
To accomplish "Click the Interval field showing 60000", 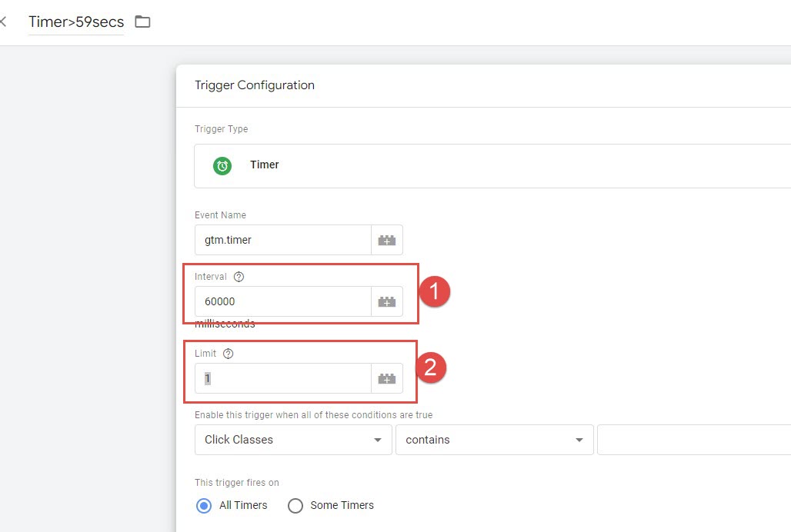I will coord(282,302).
